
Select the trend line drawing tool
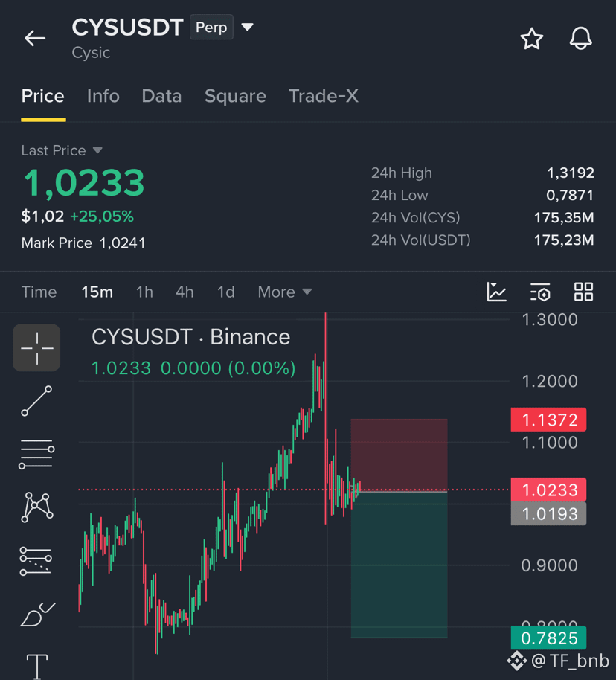click(x=36, y=401)
